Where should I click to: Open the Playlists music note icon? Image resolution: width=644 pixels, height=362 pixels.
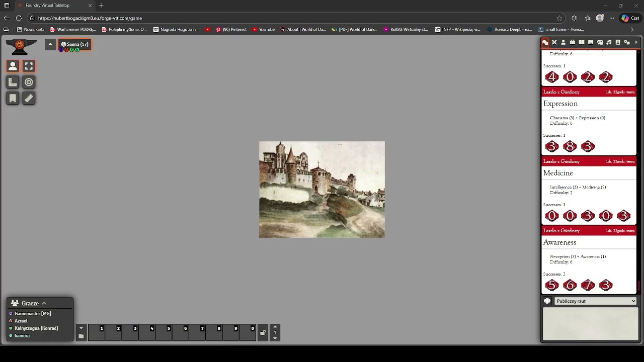click(609, 42)
